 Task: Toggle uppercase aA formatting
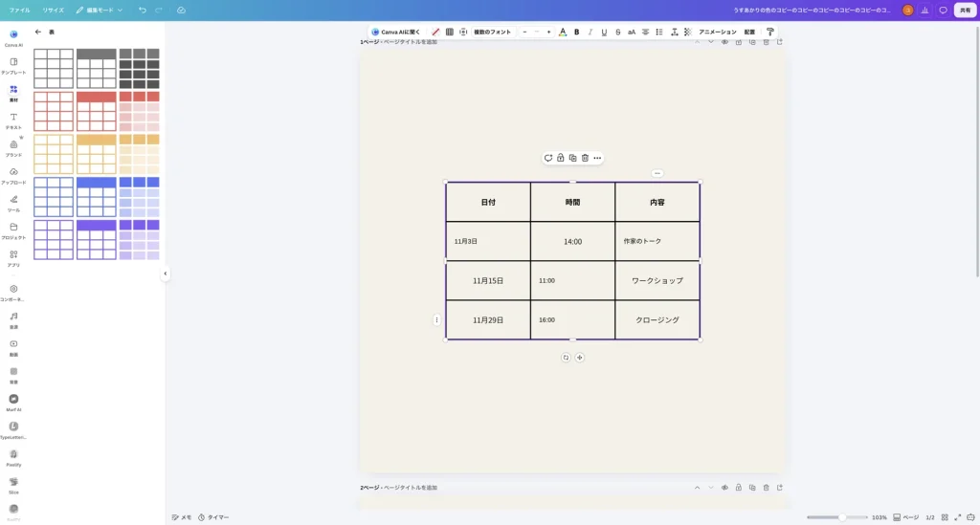pos(632,32)
